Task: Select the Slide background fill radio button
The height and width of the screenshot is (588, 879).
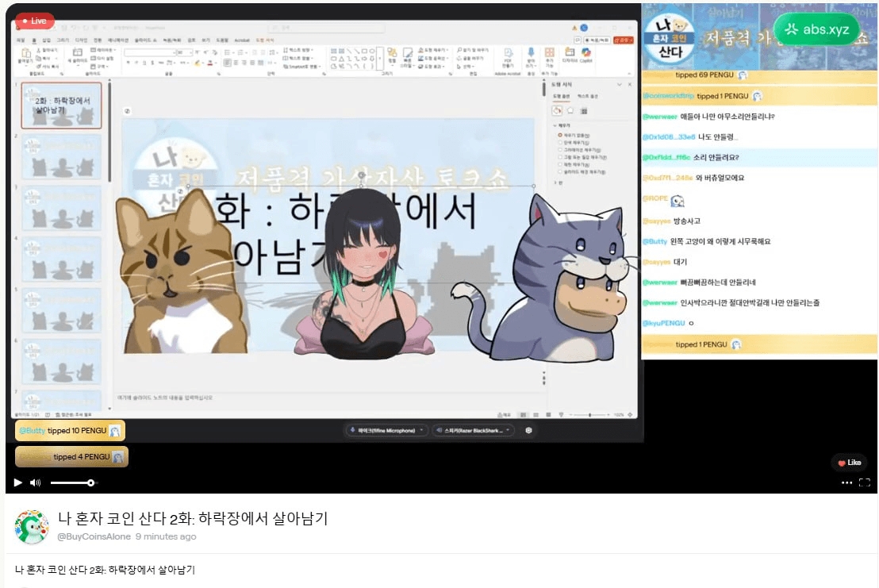Action: click(x=560, y=171)
